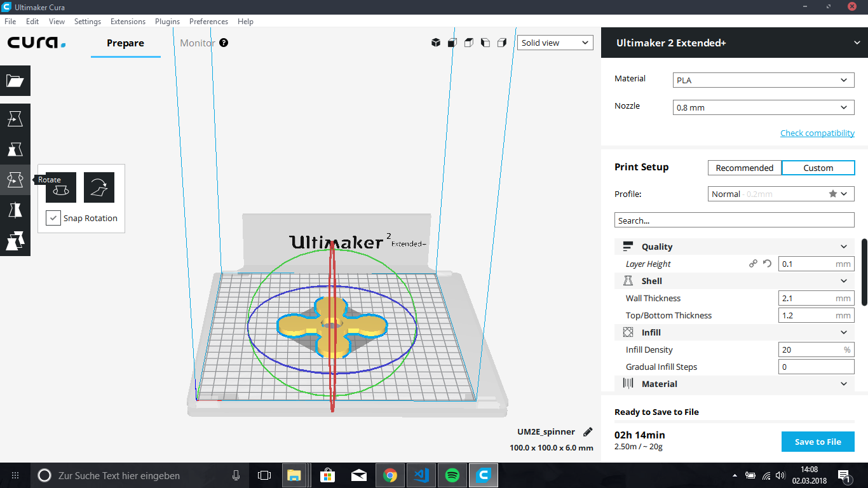868x488 pixels.
Task: Click the Reset rotation icon
Action: click(x=61, y=187)
